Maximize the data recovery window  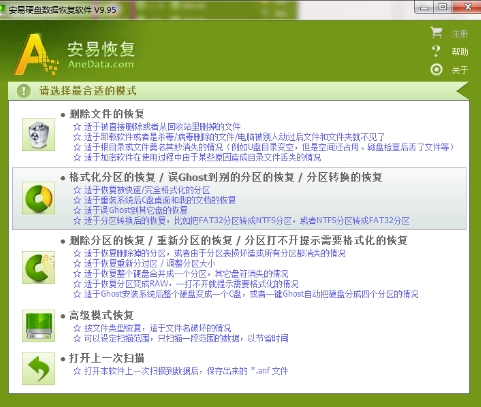[442, 7]
